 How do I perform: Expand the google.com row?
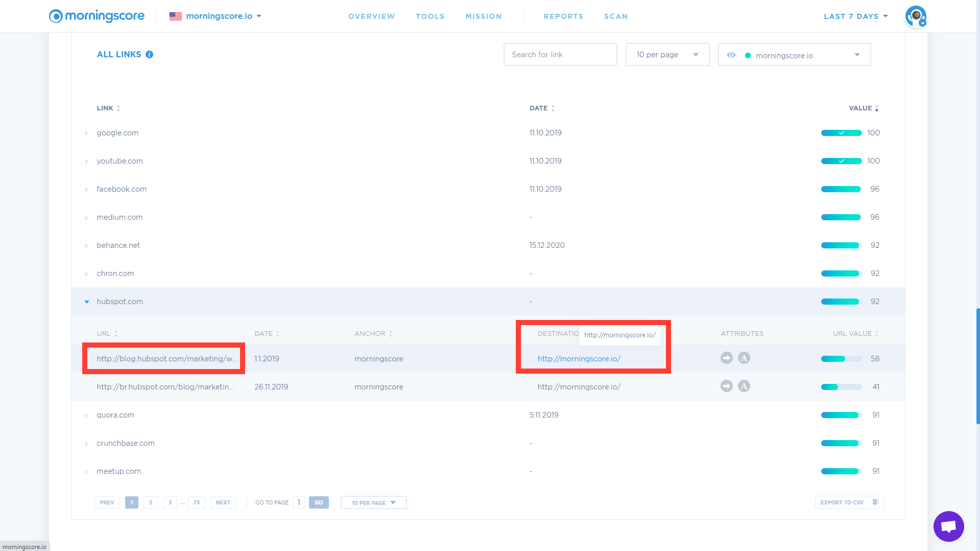pos(87,133)
